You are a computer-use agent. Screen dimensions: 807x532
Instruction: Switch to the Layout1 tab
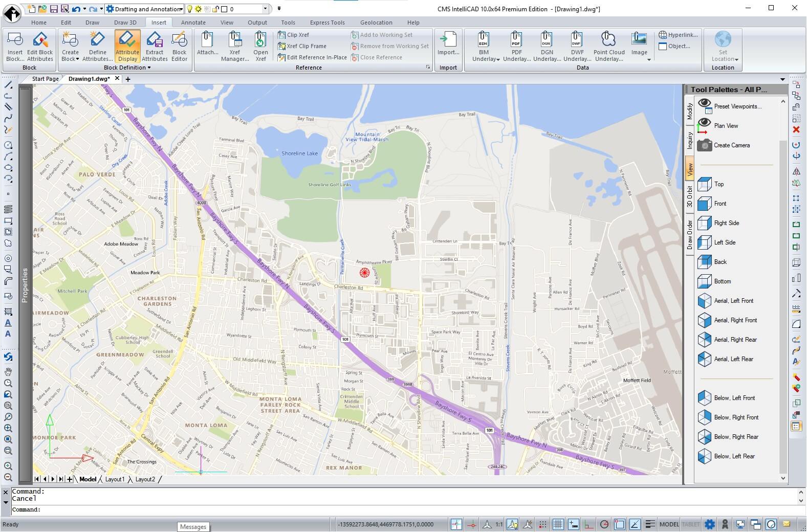(x=115, y=479)
